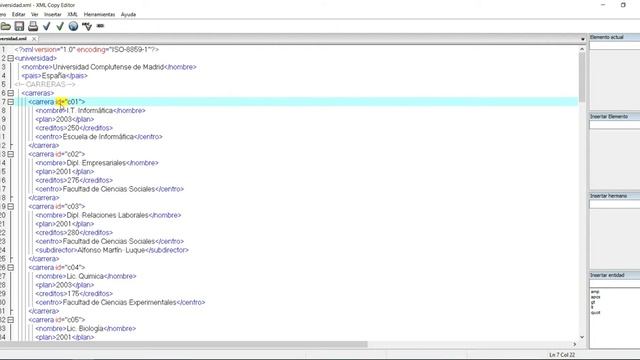The height and width of the screenshot is (360, 640).
Task: Open in browser with the globe icon
Action: [73, 27]
